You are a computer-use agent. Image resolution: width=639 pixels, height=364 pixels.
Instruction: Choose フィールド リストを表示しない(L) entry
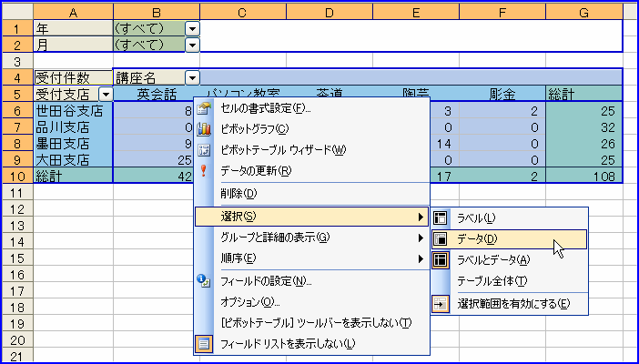311,344
